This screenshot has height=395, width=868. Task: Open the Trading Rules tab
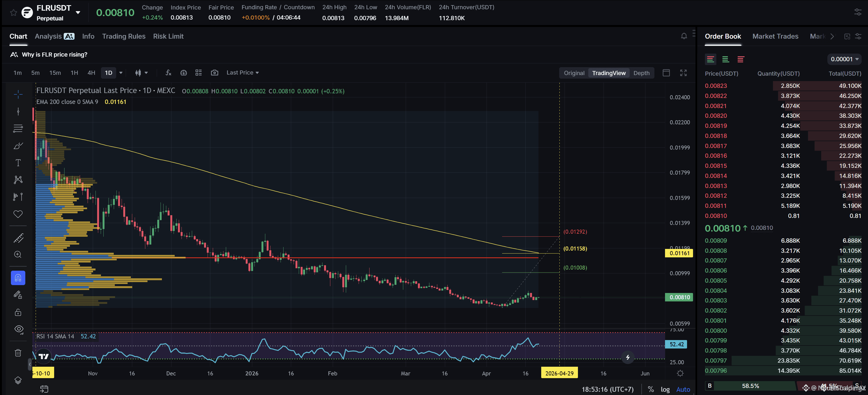(x=124, y=36)
